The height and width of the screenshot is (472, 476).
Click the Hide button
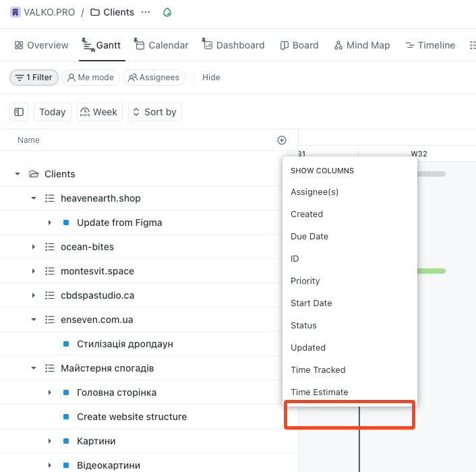pyautogui.click(x=211, y=78)
